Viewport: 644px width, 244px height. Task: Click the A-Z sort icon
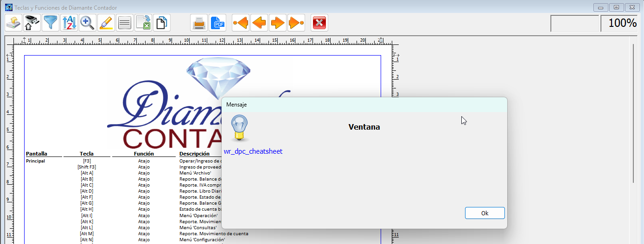tap(69, 22)
